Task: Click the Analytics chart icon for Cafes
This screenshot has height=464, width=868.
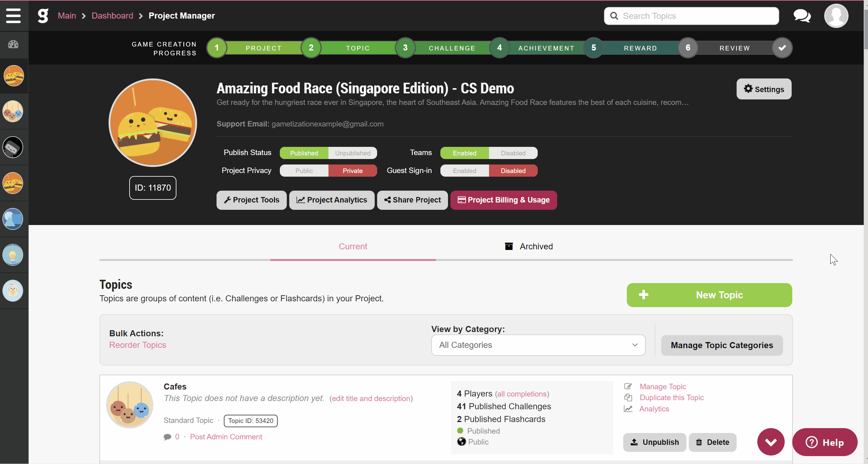Action: pos(628,408)
